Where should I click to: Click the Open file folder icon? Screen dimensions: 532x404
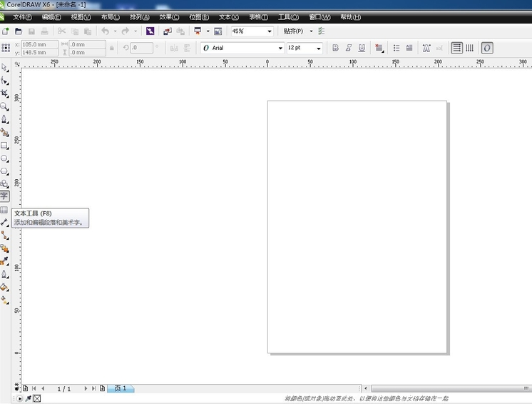click(x=19, y=31)
